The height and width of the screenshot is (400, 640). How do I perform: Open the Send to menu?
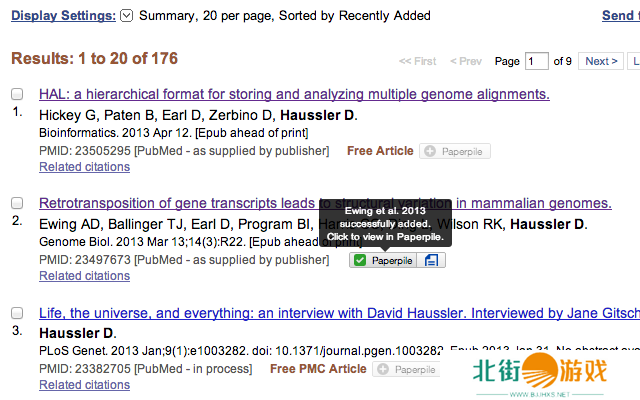coord(620,16)
